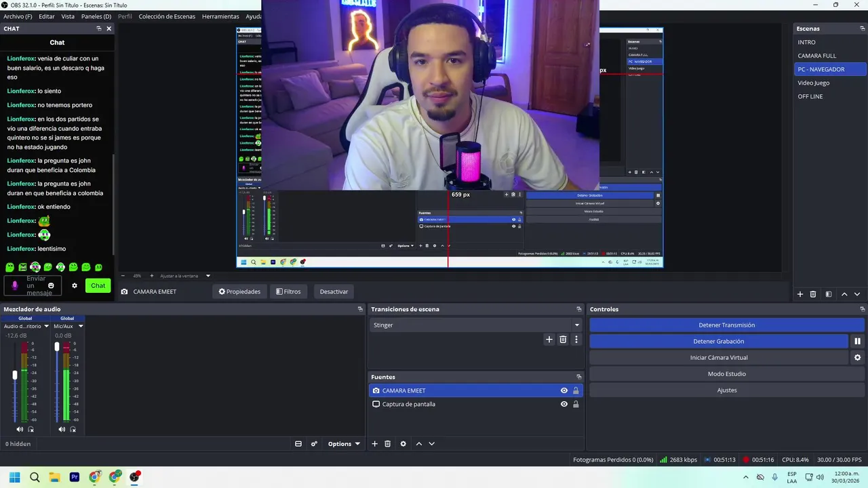Open advanced audio properties gears icon

coord(314,444)
